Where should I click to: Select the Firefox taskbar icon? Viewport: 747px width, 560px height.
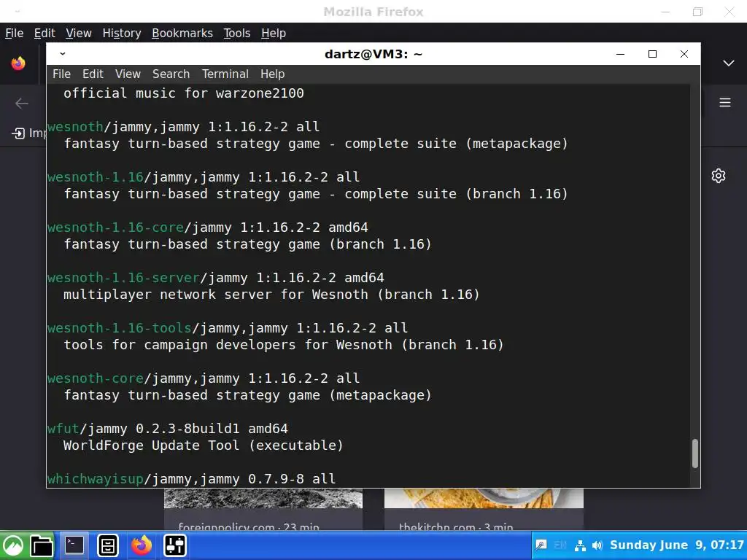point(142,545)
